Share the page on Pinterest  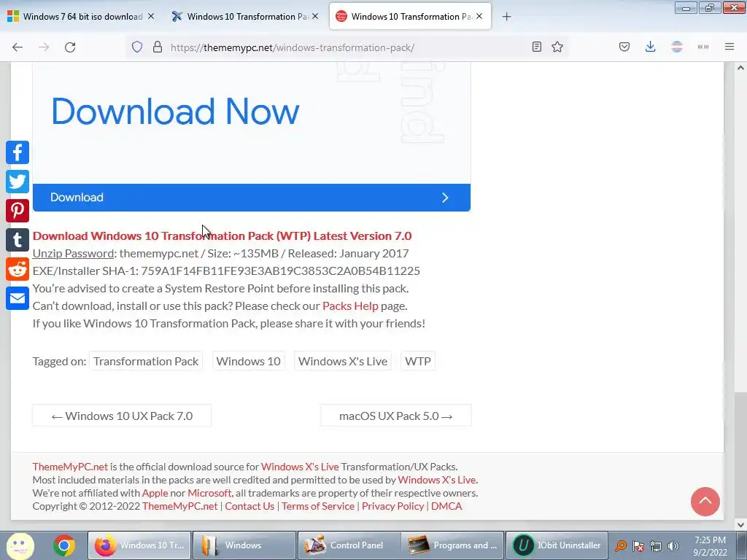point(18,211)
